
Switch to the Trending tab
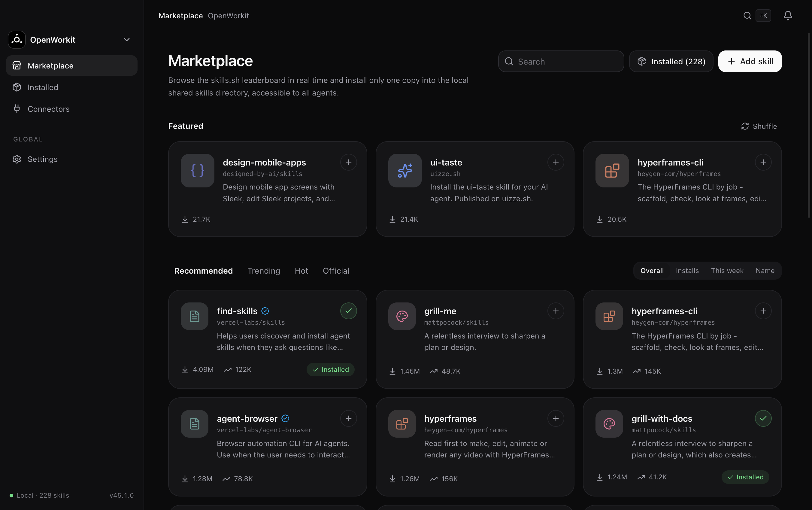(x=264, y=271)
